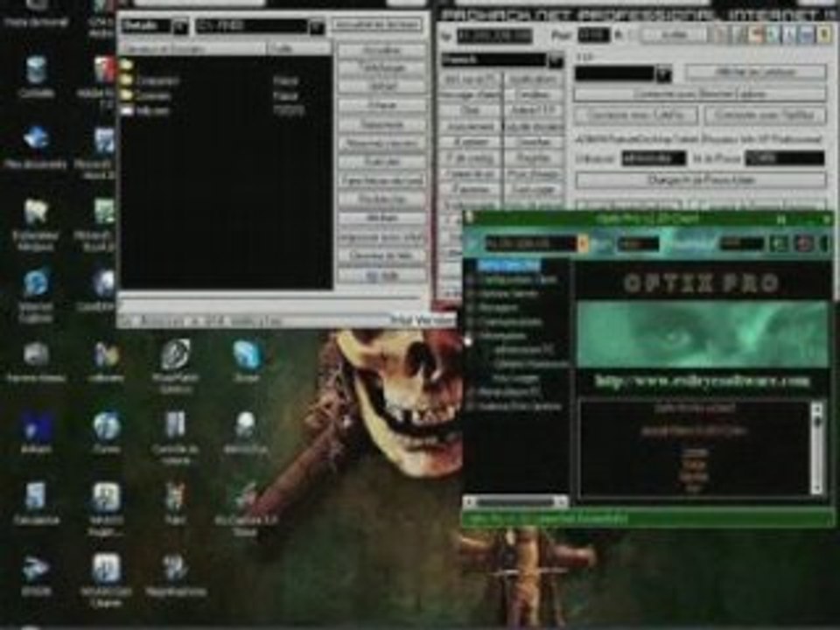Click the yellow icon ending ProRat's toolbar
The width and height of the screenshot is (840, 630).
click(825, 35)
